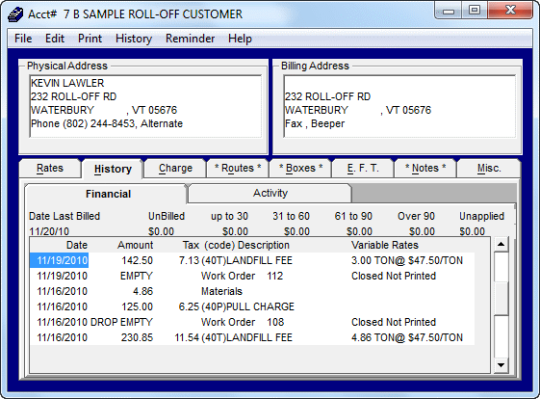Viewport: 540px width, 399px height.
Task: Switch to the Rates tab
Action: point(50,168)
